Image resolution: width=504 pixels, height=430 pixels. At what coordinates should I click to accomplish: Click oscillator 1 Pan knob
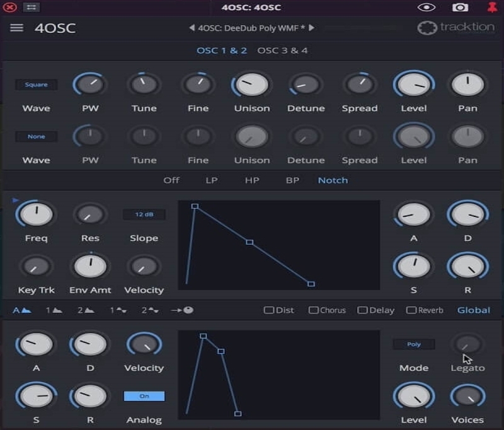tap(467, 84)
